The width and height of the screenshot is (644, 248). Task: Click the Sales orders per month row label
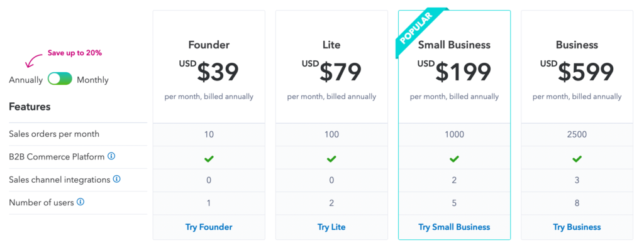(x=54, y=134)
